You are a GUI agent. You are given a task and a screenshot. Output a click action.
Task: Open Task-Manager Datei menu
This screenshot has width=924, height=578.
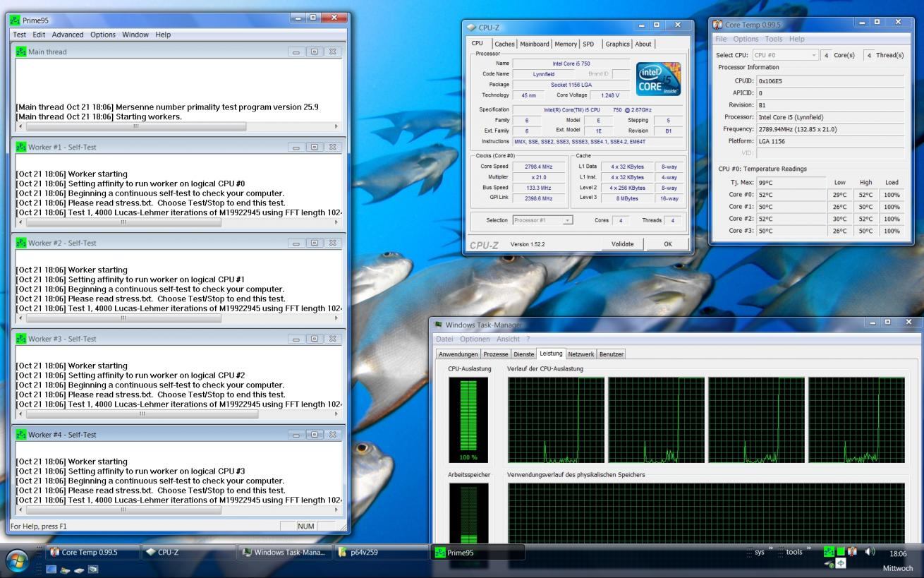[x=444, y=339]
